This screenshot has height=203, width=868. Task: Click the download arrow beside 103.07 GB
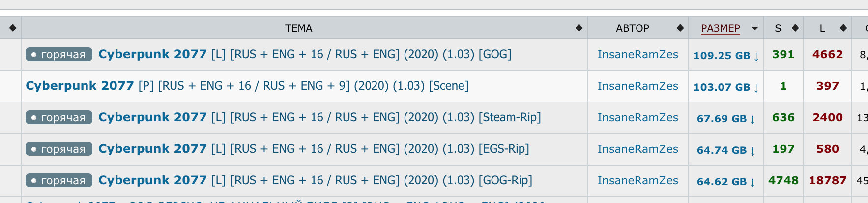(x=756, y=88)
